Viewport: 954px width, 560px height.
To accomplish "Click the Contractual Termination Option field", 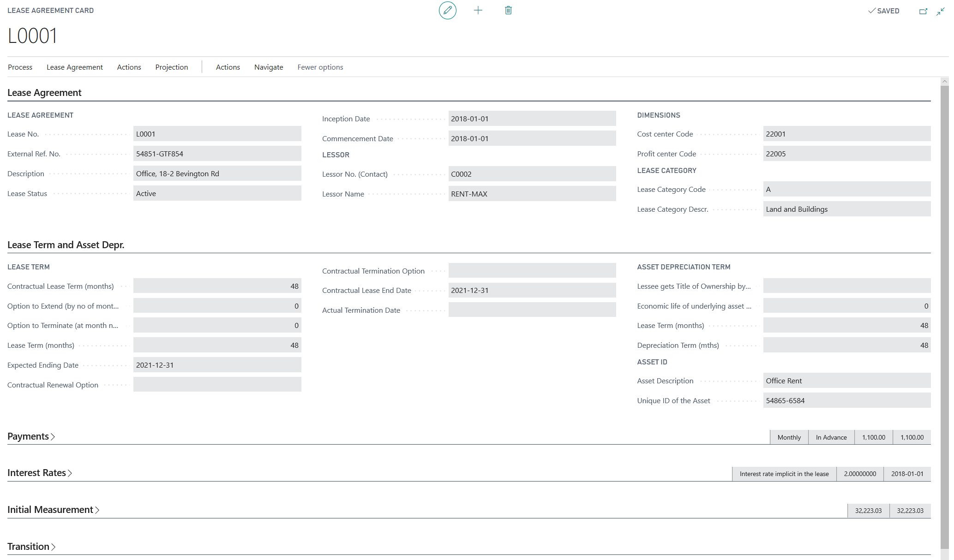I will click(x=532, y=271).
